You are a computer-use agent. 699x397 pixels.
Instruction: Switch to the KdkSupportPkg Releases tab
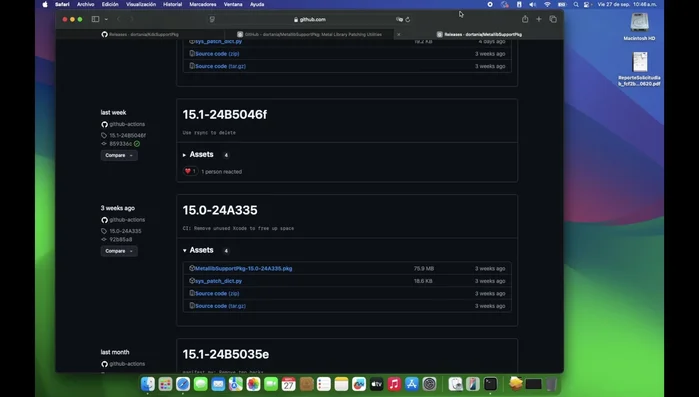140,34
